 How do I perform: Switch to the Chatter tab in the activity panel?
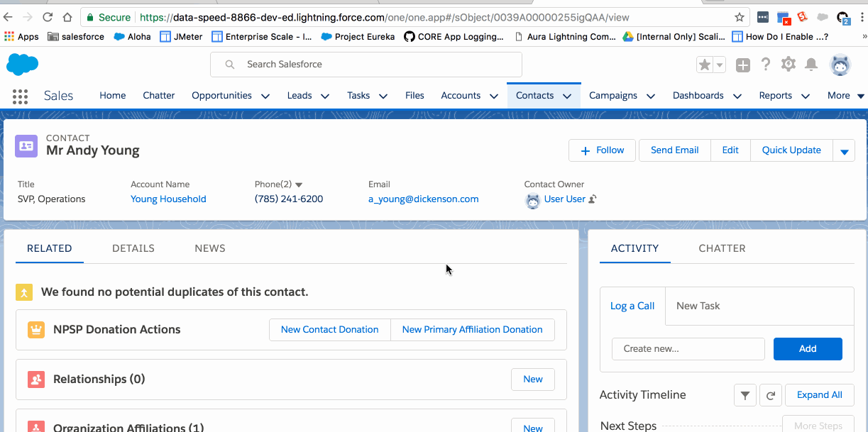pos(722,248)
